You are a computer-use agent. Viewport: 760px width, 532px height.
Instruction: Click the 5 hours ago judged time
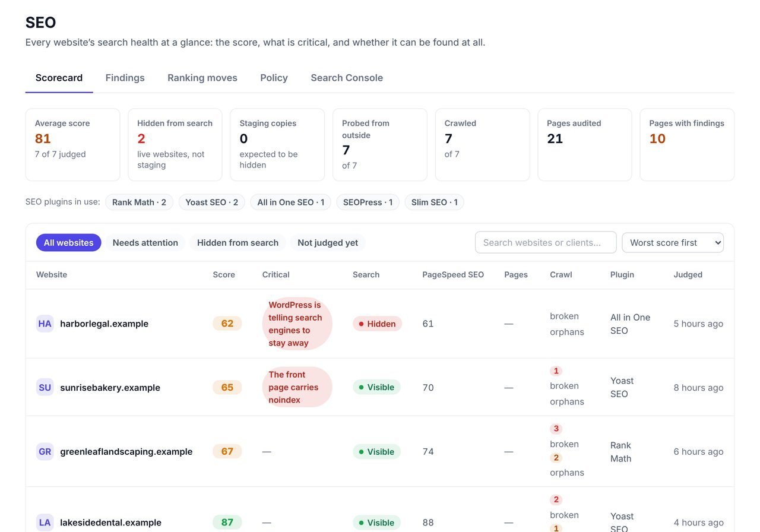698,324
